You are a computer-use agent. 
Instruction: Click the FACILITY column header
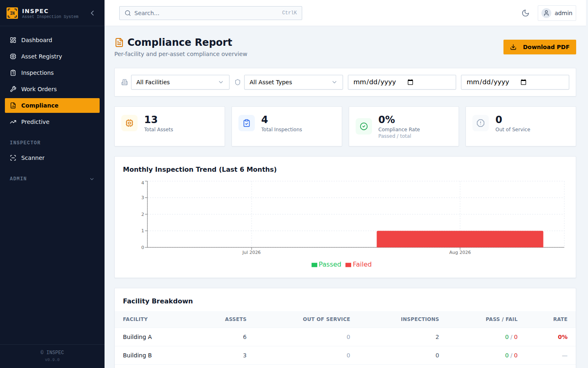(x=135, y=319)
